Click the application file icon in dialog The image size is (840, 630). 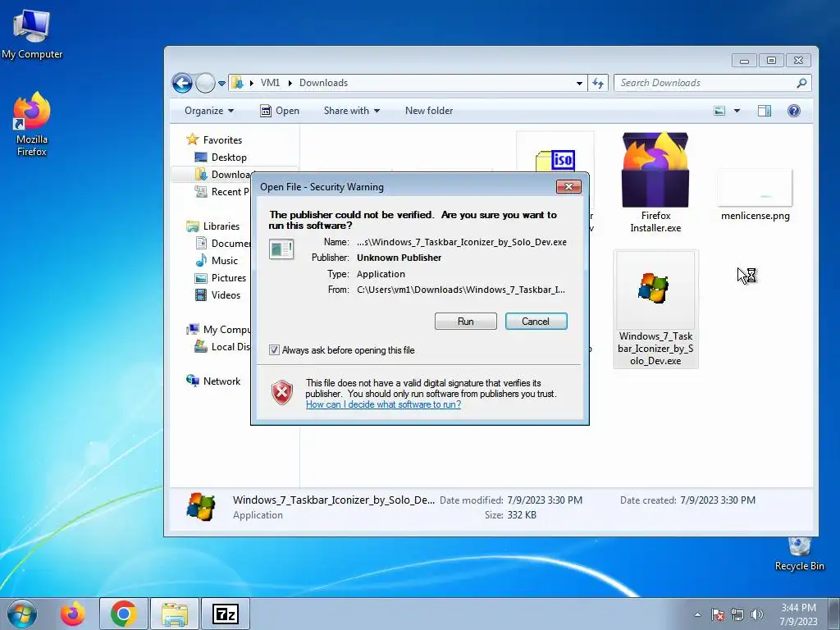click(x=281, y=249)
